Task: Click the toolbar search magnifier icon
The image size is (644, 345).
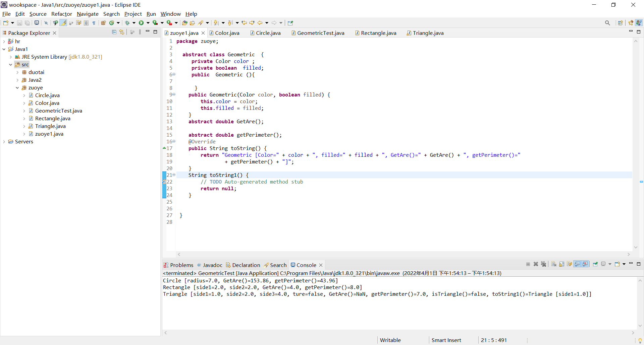Action: point(607,23)
